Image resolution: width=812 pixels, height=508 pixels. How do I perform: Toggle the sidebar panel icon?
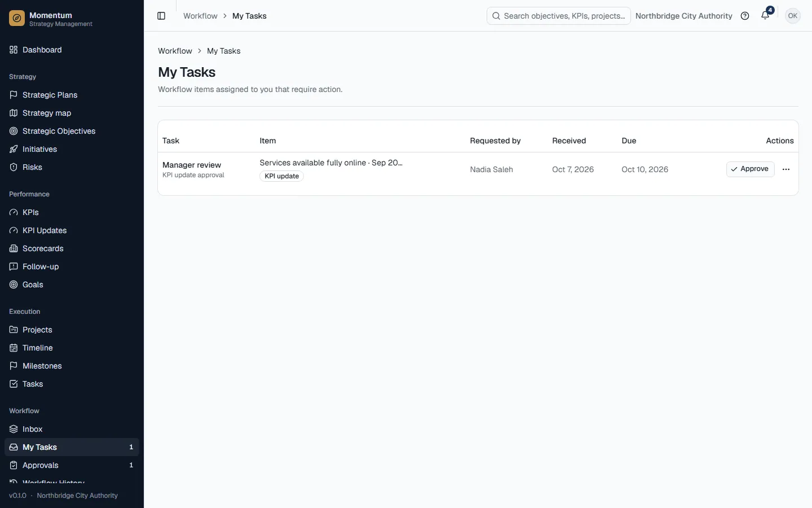pos(161,16)
